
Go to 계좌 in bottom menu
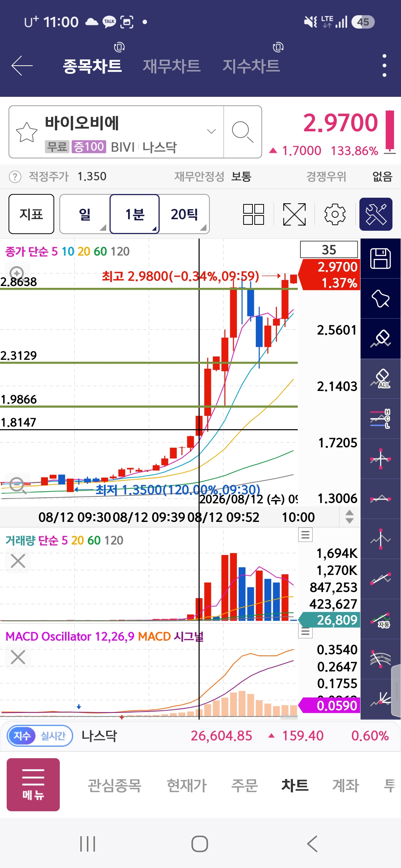(x=345, y=785)
